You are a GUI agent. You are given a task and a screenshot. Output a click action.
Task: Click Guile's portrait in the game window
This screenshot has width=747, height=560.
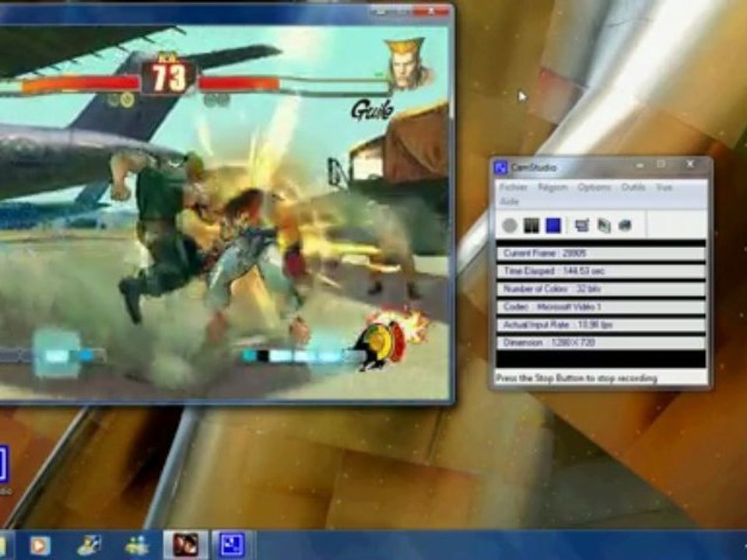pyautogui.click(x=409, y=65)
